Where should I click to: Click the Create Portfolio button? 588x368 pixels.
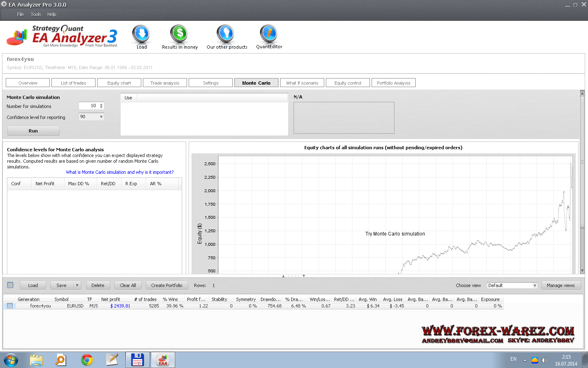(167, 285)
